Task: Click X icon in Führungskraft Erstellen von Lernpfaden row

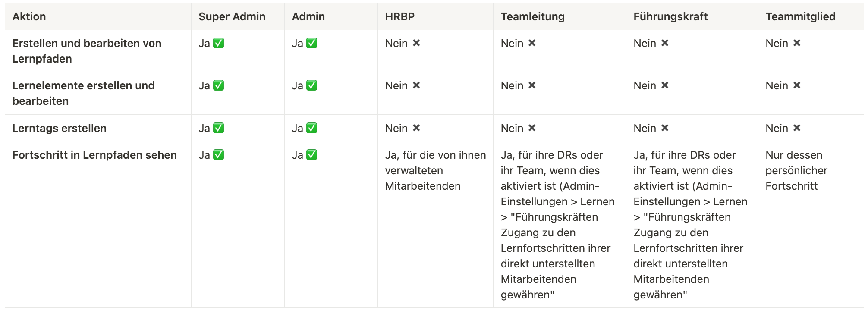Action: 665,43
